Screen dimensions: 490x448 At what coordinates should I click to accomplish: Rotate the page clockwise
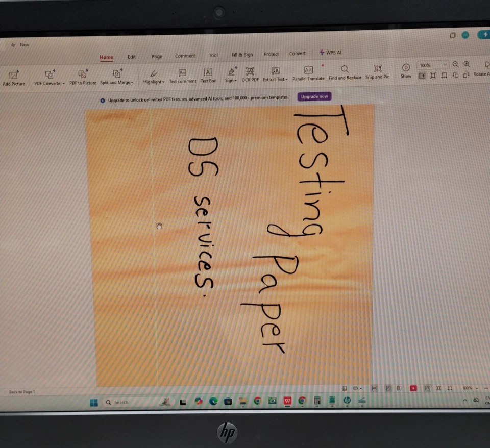pos(466,74)
